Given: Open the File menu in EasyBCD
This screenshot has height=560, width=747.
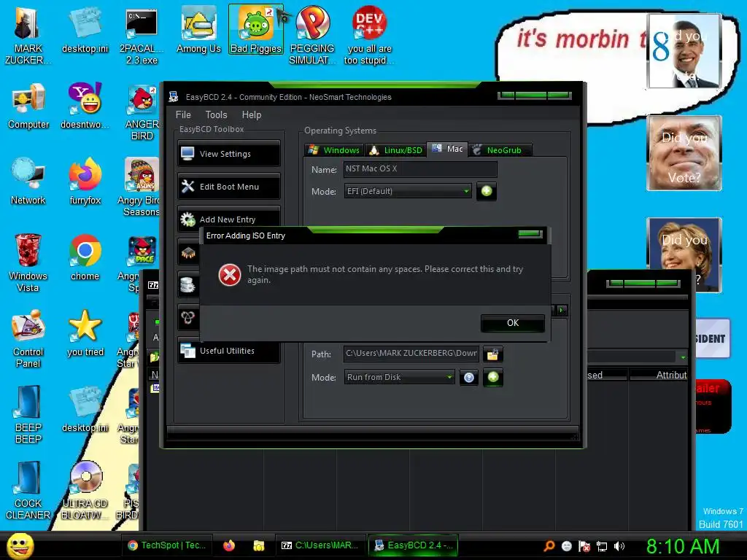Looking at the screenshot, I should [x=183, y=114].
